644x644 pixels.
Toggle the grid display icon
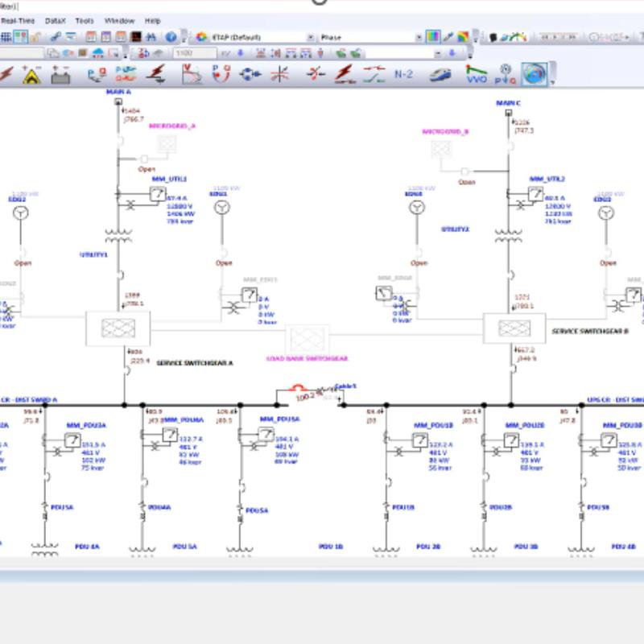click(x=6, y=37)
